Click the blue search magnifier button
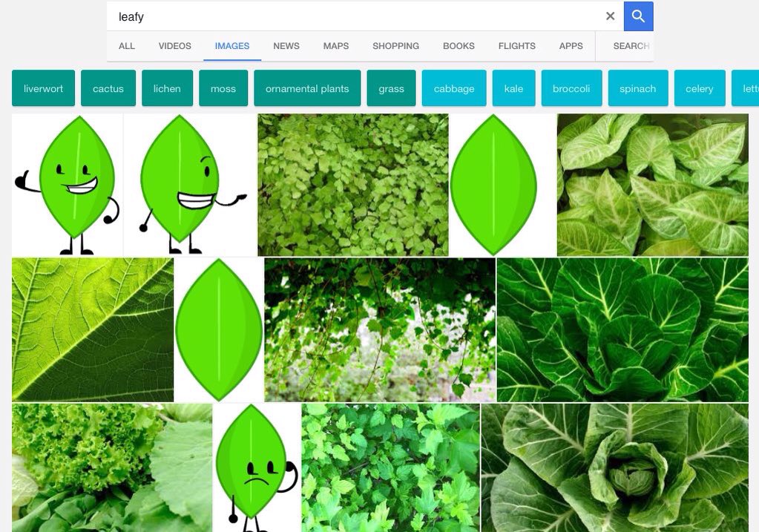This screenshot has width=759, height=532. (639, 16)
